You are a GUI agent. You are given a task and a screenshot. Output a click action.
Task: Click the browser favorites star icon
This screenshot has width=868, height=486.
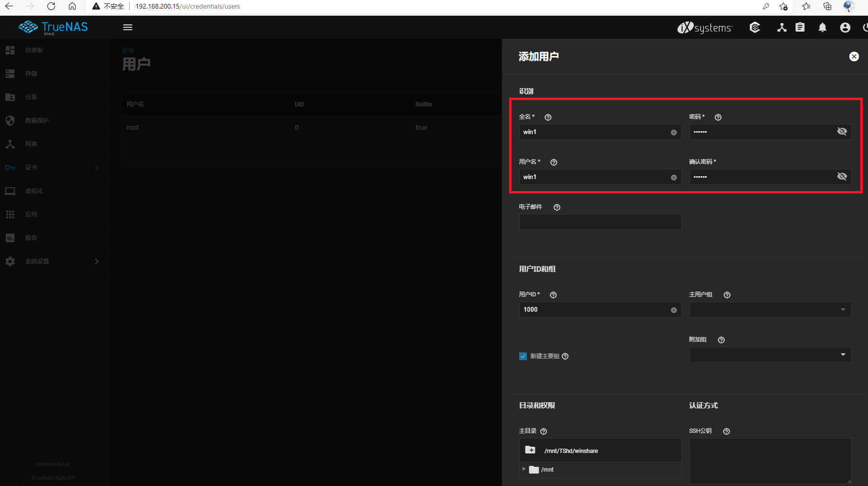(x=806, y=6)
